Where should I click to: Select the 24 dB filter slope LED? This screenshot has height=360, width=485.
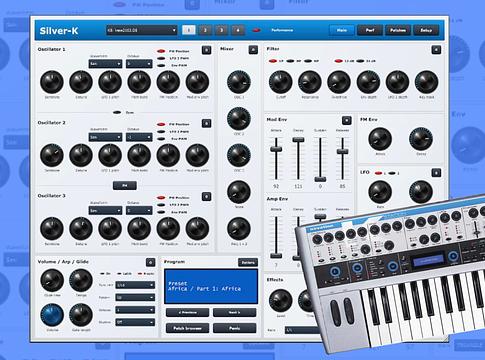tap(360, 61)
